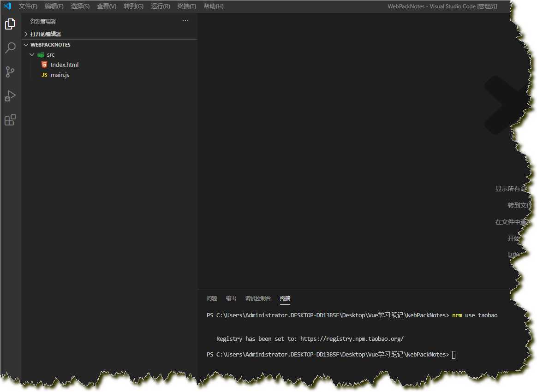Click the VS Code logo icon
Viewport: 537px width, 392px height.
[7, 6]
